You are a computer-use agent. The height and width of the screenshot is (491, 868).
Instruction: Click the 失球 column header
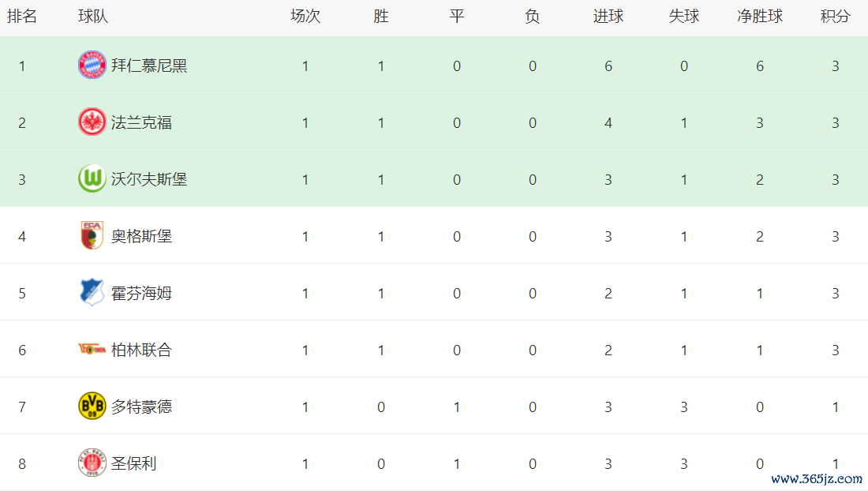[x=683, y=17]
